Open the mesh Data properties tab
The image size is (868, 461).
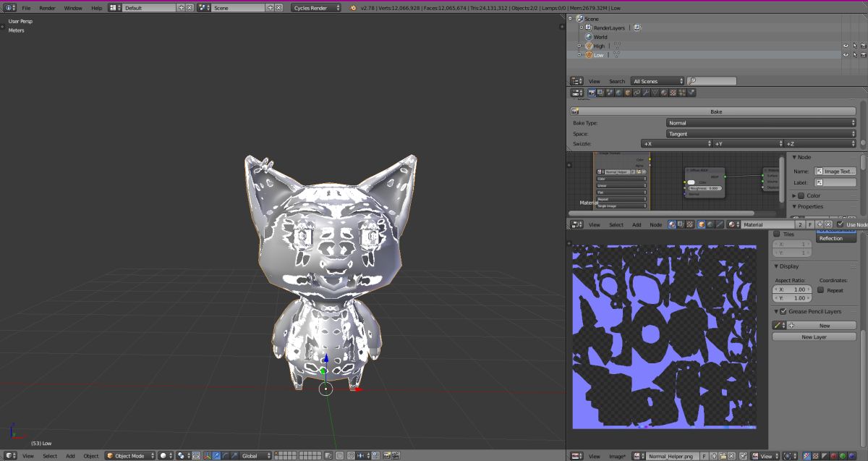(655, 93)
